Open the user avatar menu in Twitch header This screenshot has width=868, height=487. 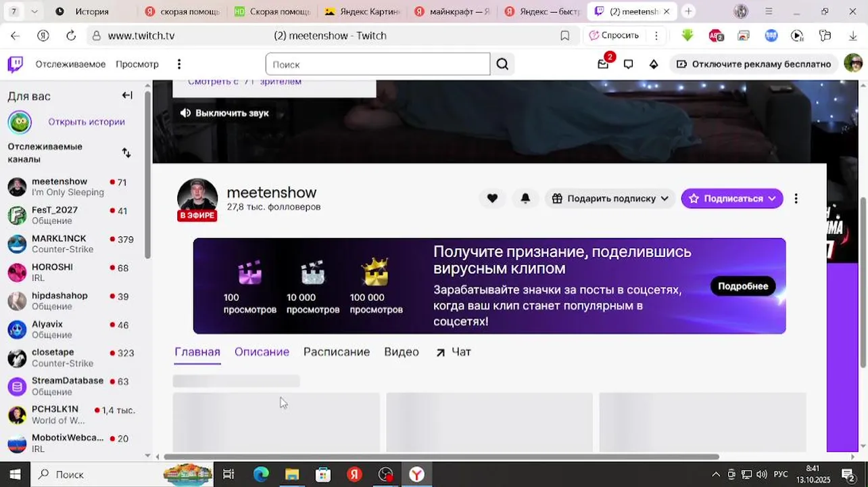pyautogui.click(x=853, y=64)
